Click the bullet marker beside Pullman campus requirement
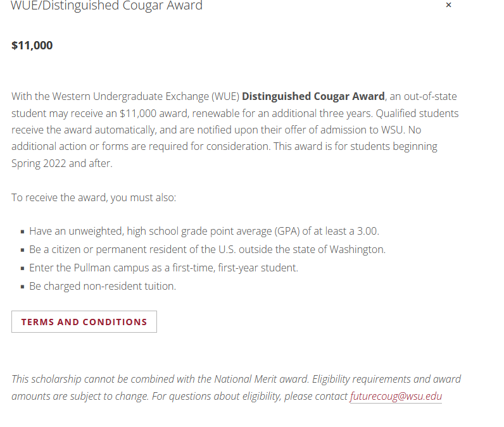 pos(23,268)
